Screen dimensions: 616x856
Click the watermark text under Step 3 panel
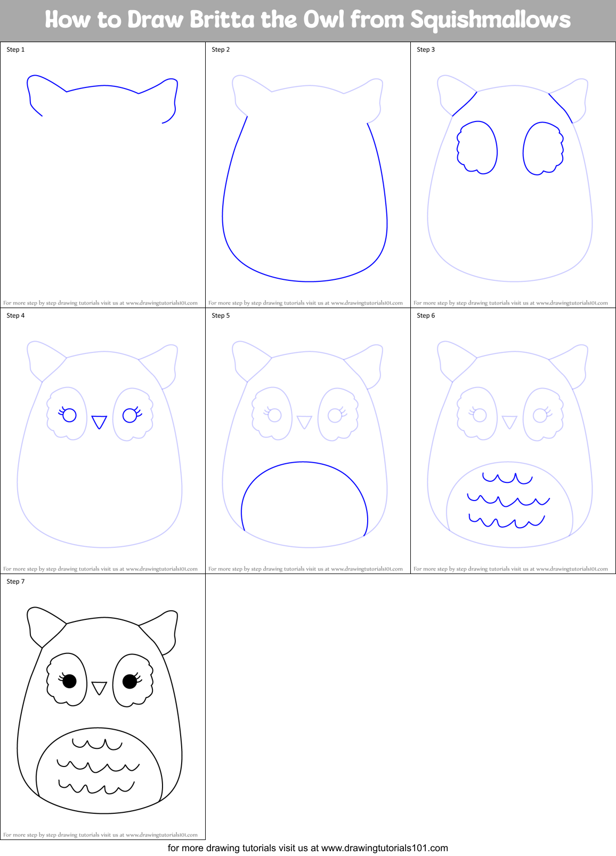tap(510, 303)
